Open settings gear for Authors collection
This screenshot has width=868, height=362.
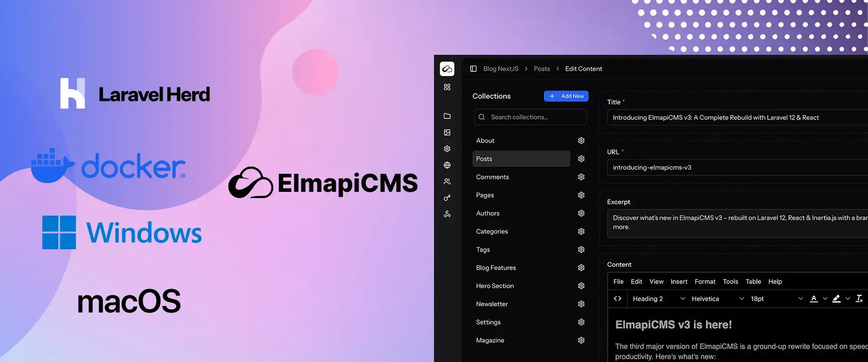pyautogui.click(x=581, y=213)
